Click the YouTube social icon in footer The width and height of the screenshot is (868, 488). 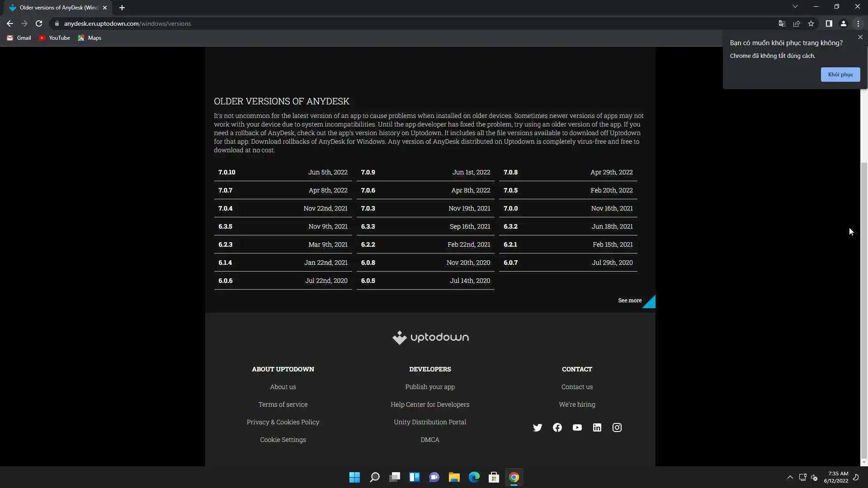[577, 427]
